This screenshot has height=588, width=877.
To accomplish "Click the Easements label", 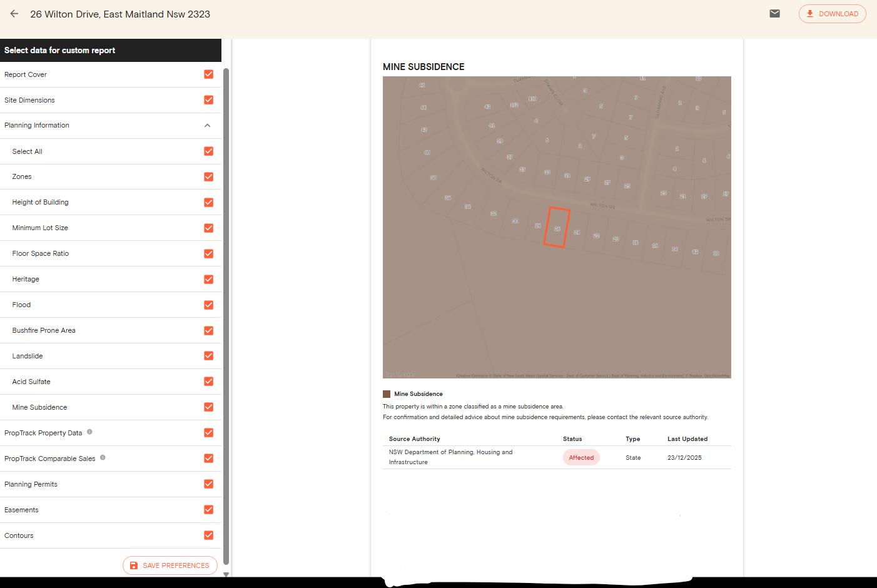I will coord(21,510).
